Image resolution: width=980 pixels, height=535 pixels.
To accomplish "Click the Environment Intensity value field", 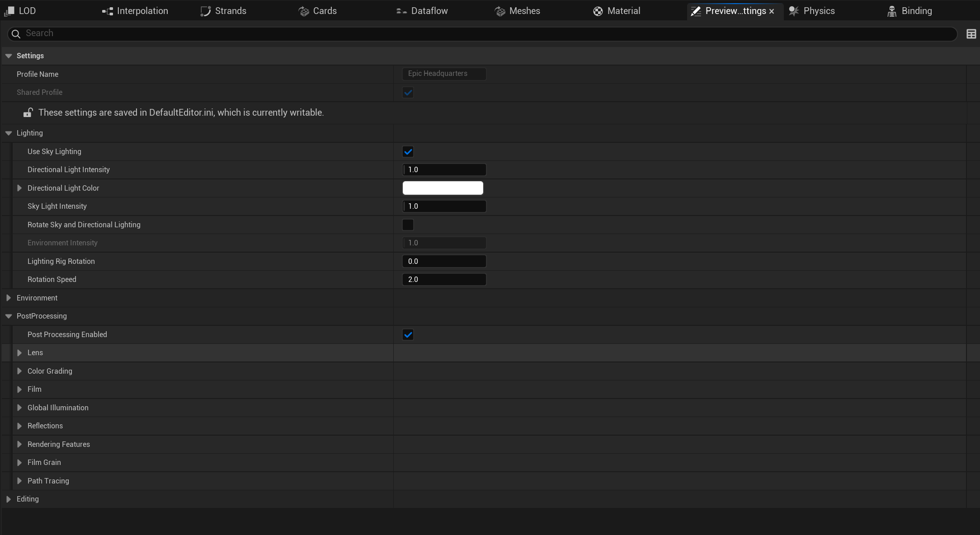I will (x=444, y=243).
